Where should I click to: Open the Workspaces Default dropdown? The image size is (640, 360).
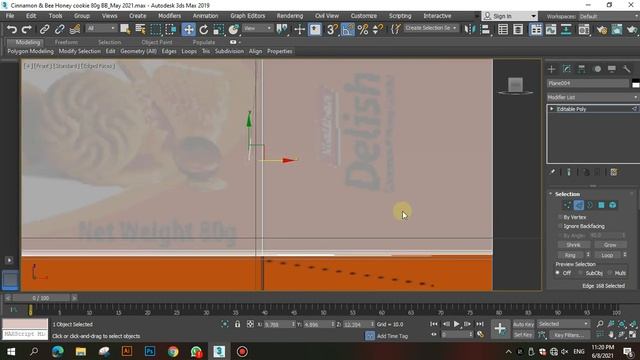coord(608,16)
